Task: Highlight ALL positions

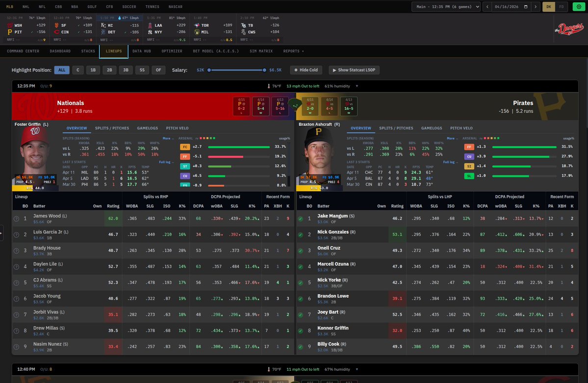Action: 62,70
